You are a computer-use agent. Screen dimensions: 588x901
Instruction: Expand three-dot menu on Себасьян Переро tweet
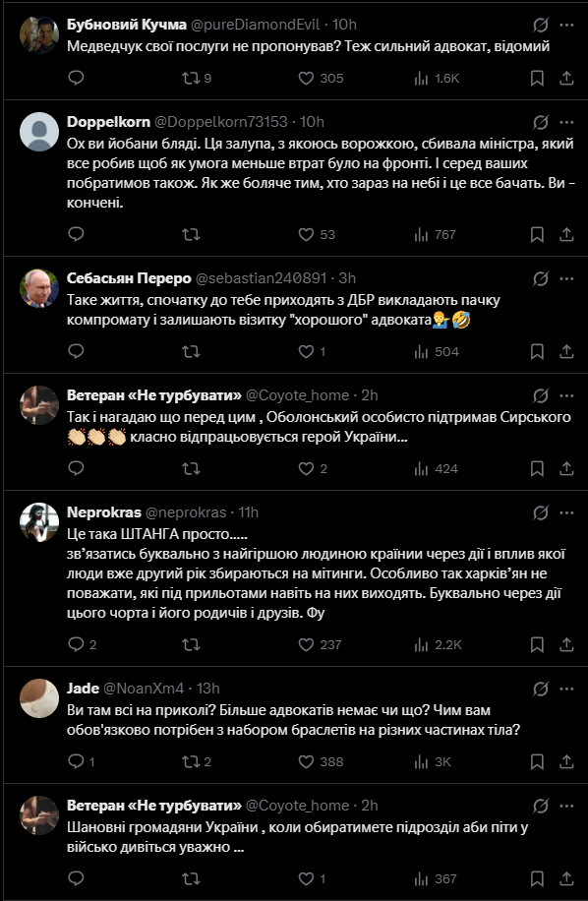pos(566,278)
